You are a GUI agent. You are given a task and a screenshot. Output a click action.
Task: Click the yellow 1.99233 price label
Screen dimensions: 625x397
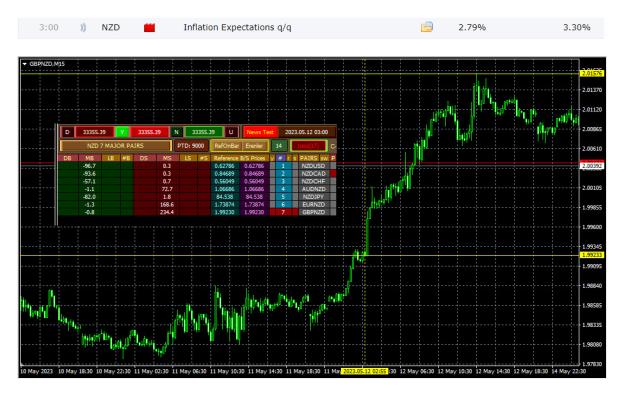[592, 255]
